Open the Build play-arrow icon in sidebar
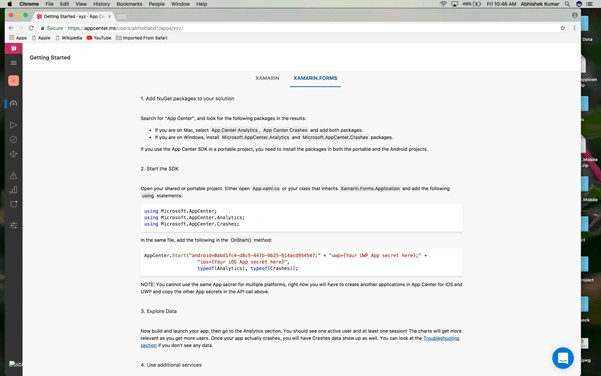The image size is (601, 376). pos(13,125)
